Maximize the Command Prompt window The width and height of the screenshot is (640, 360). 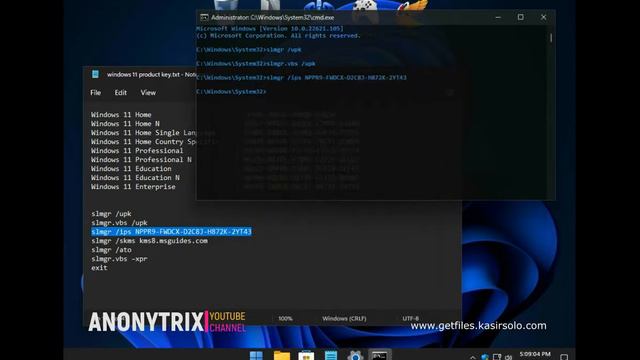[520, 17]
